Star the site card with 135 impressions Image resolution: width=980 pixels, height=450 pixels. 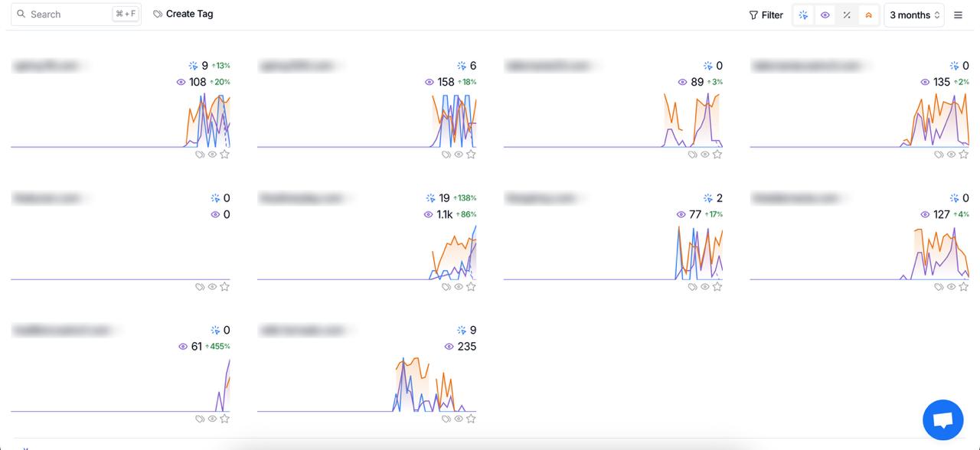pos(964,155)
